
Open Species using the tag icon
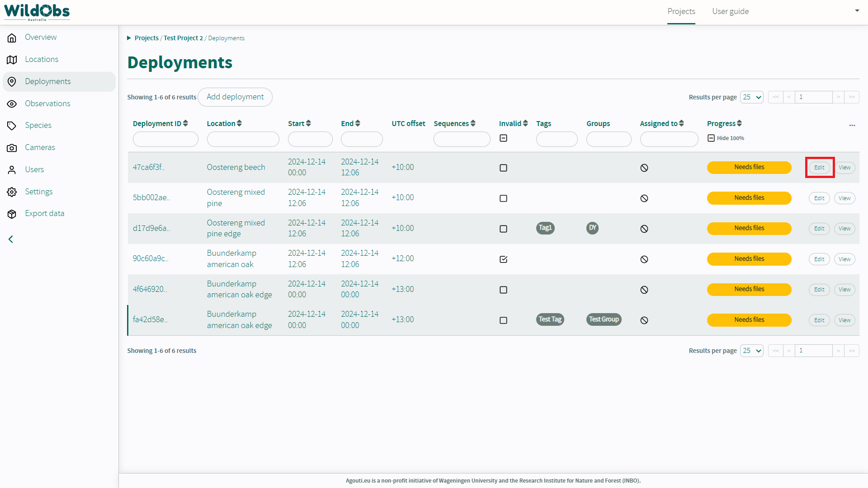pyautogui.click(x=12, y=126)
